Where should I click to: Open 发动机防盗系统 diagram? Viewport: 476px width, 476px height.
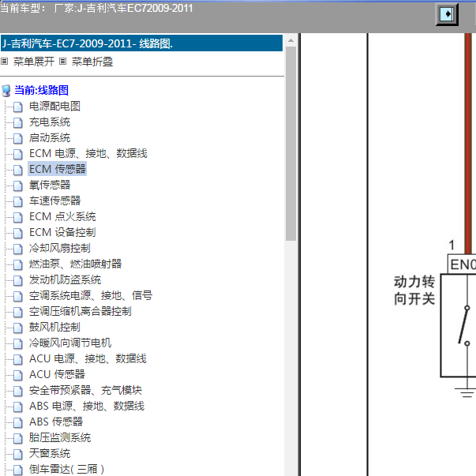(65, 280)
